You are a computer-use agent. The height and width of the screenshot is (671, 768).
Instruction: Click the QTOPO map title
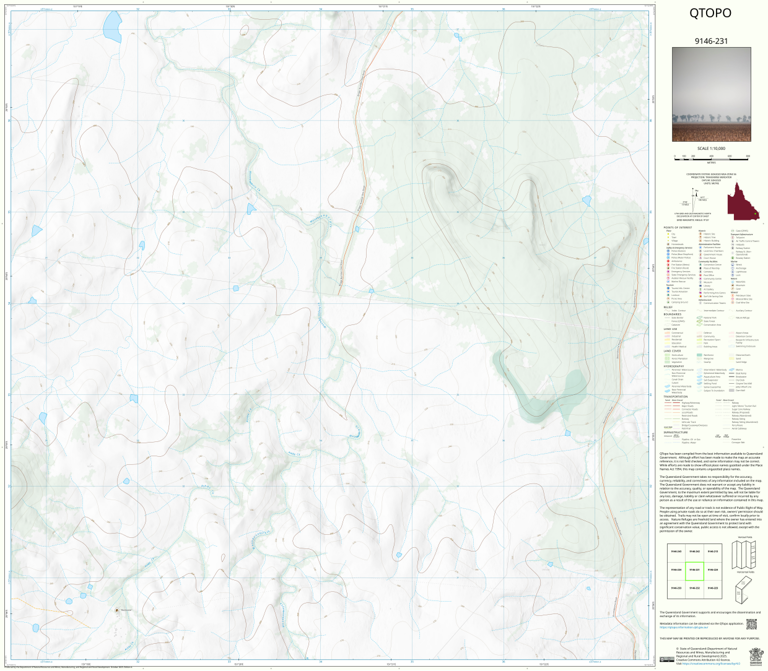click(710, 13)
